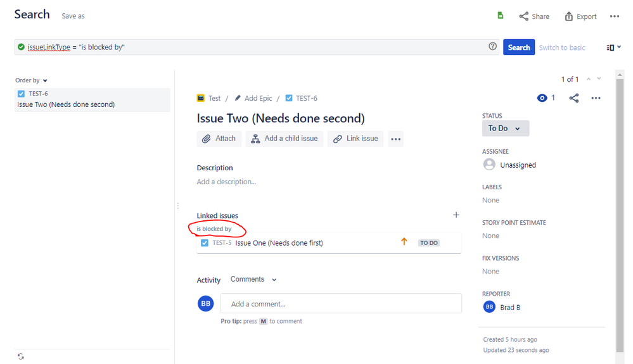Click the ellipsis button next to Link issue

point(396,139)
